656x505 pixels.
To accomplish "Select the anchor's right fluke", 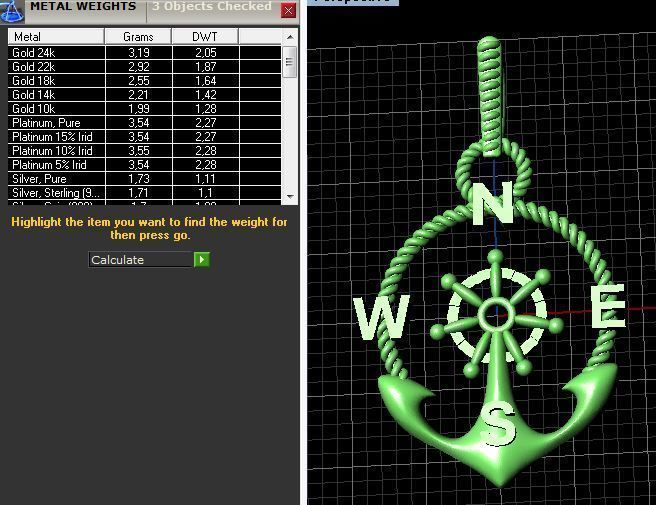I will [x=592, y=397].
